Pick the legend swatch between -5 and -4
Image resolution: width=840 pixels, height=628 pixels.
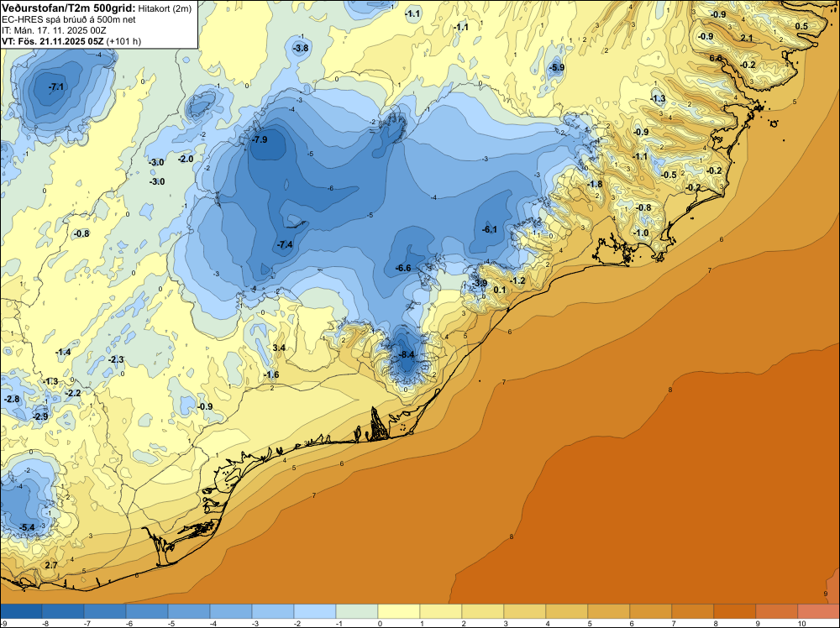tap(189, 611)
